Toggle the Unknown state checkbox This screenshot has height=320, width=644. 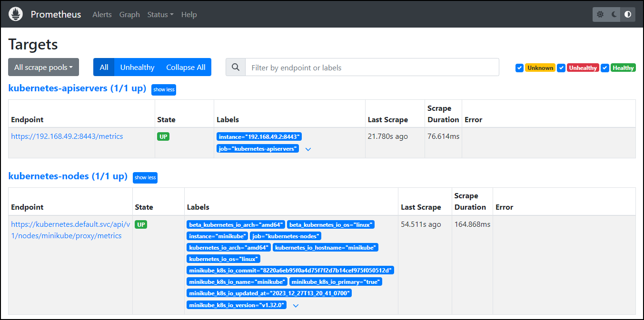[520, 68]
